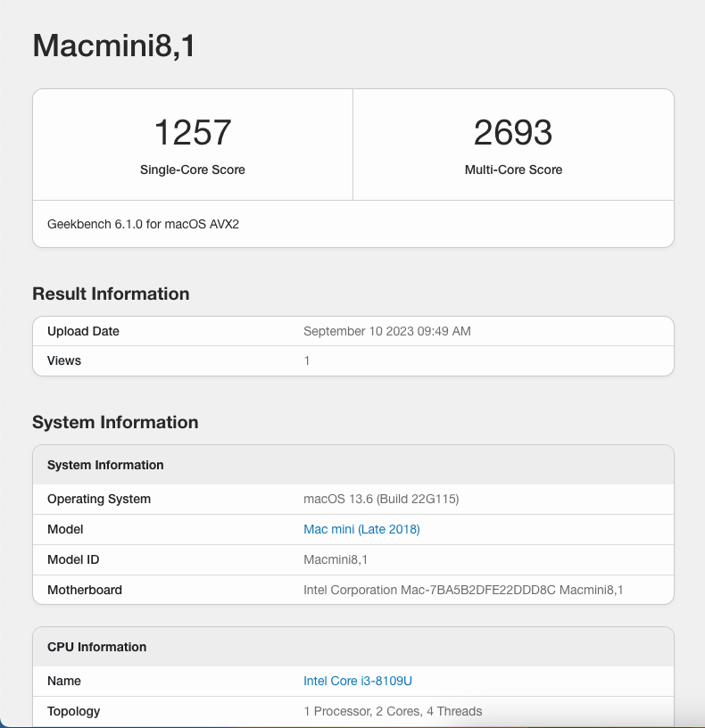Click the Topology label
Viewport: 705px width, 728px height.
74,711
